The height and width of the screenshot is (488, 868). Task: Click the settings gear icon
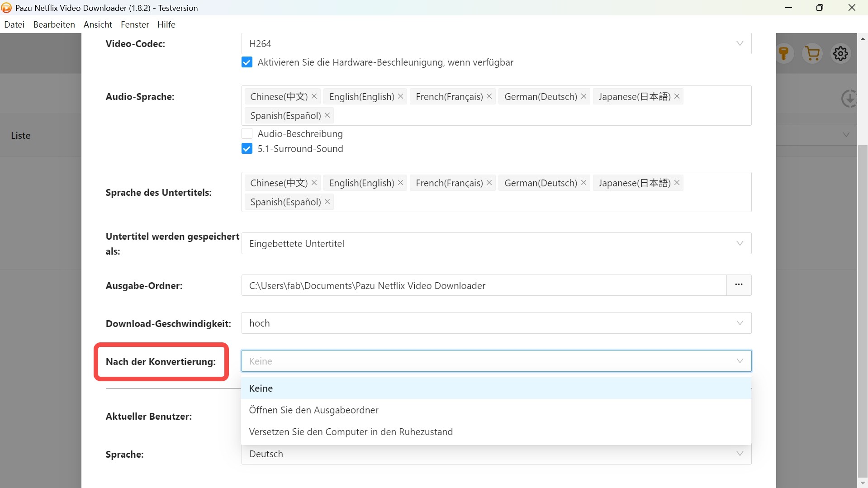coord(840,54)
